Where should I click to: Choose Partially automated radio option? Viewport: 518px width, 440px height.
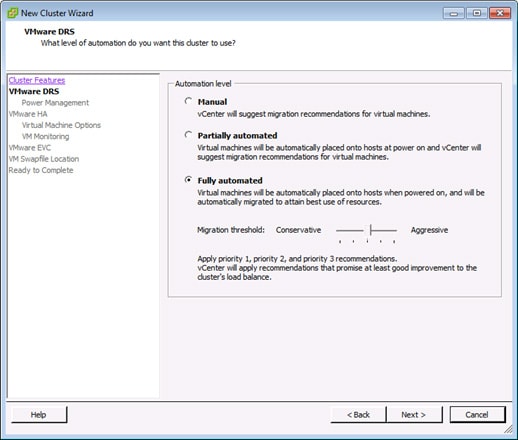click(x=188, y=135)
